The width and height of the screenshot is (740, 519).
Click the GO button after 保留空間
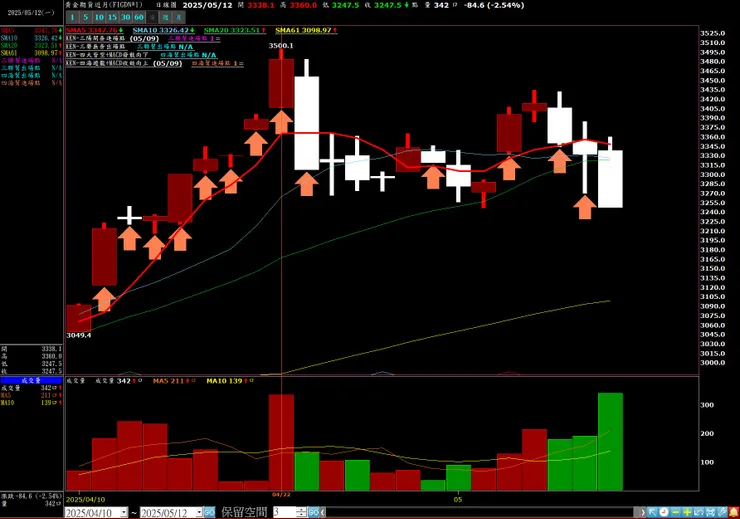point(313,512)
